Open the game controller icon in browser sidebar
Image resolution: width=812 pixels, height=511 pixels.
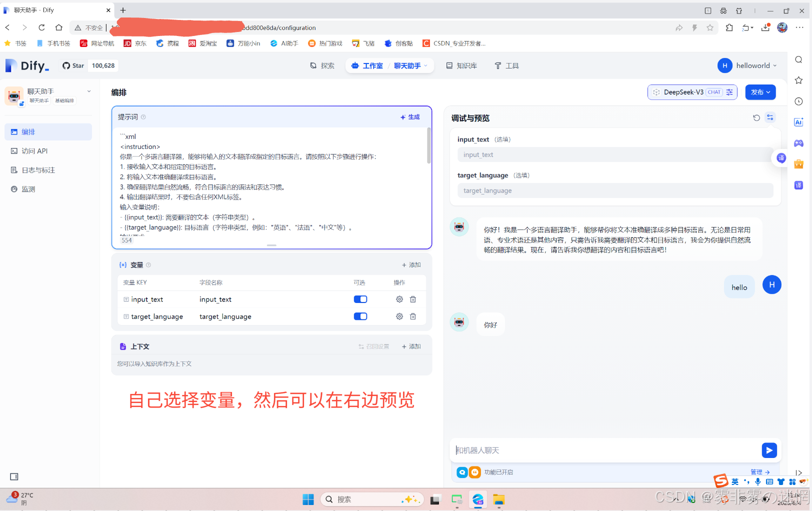point(798,143)
